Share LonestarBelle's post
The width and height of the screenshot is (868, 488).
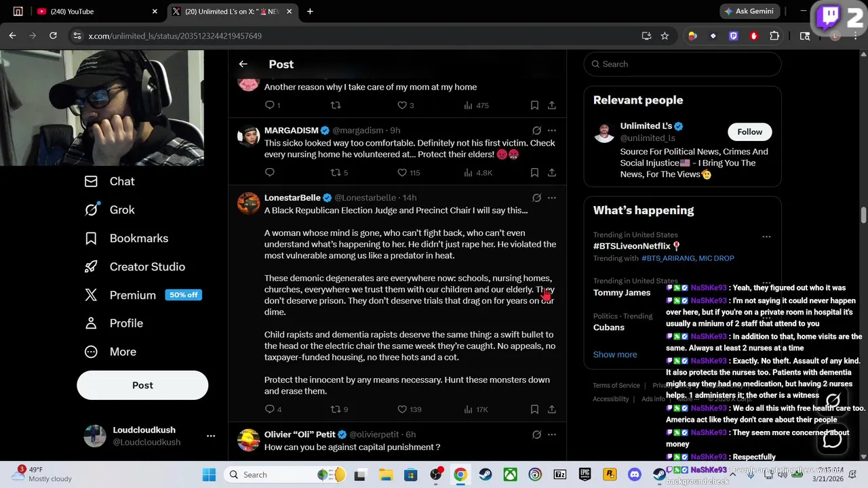pyautogui.click(x=552, y=409)
